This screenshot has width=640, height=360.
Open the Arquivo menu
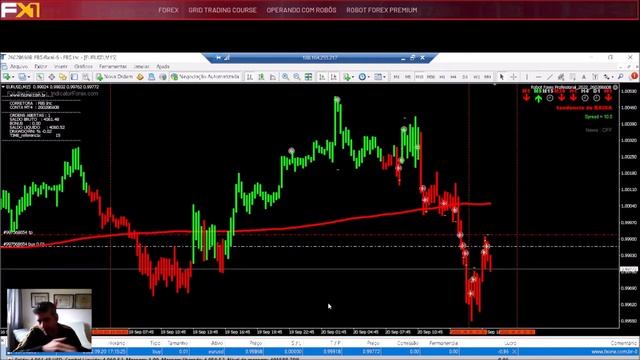point(19,67)
